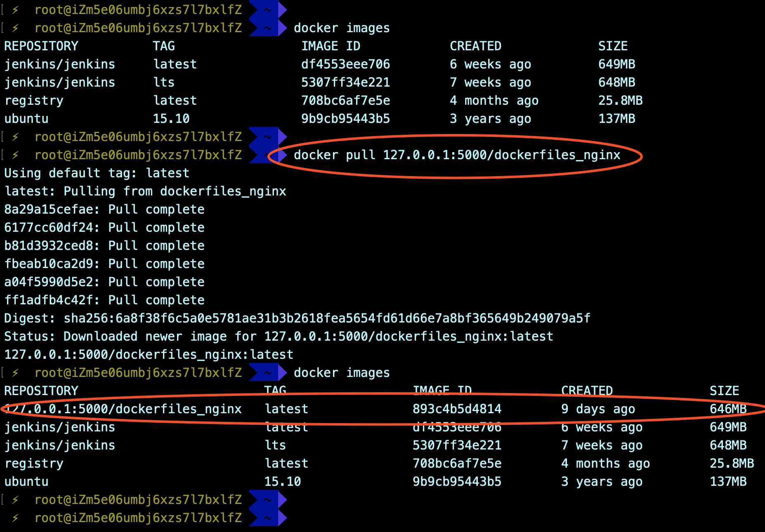Select layer ID ff1adfb4c42f
This screenshot has width=765, height=532.
coord(49,300)
